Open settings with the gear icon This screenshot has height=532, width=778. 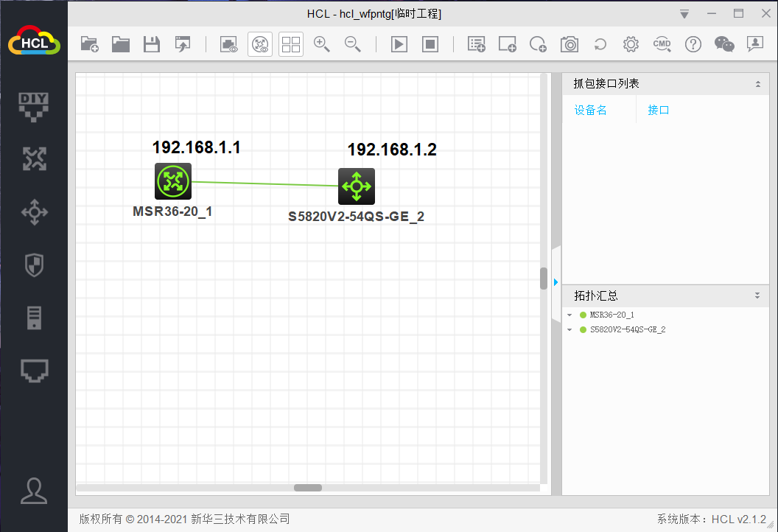click(631, 44)
